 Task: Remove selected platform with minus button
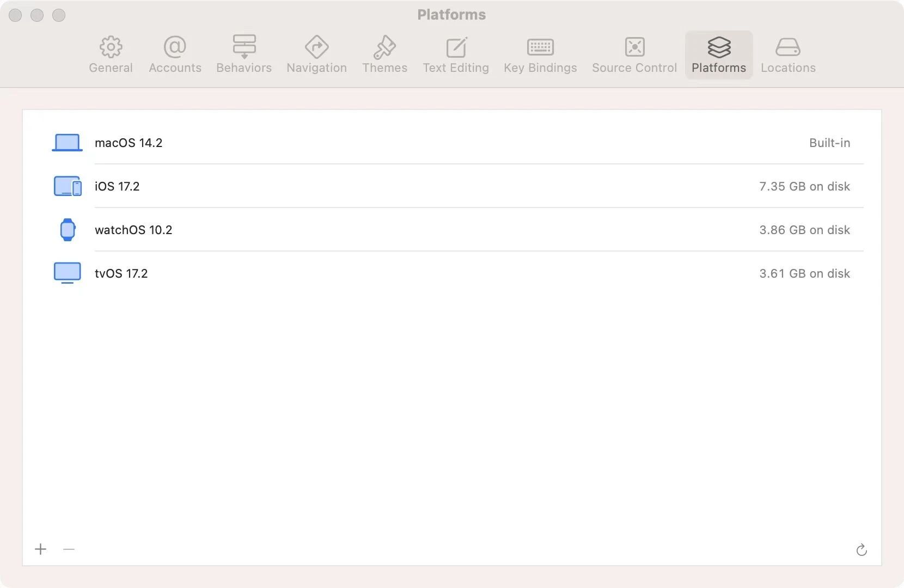click(x=69, y=549)
